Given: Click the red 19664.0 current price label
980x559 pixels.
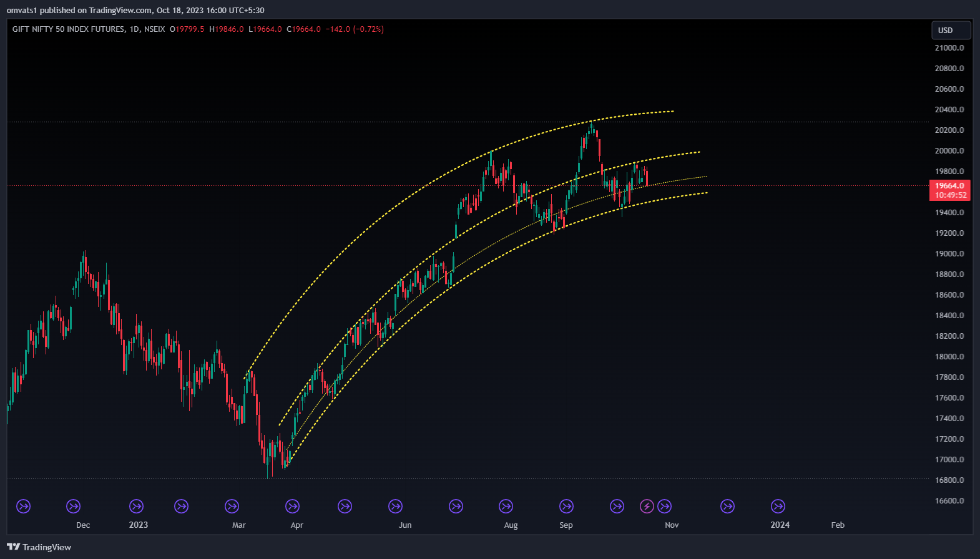Looking at the screenshot, I should [x=949, y=185].
